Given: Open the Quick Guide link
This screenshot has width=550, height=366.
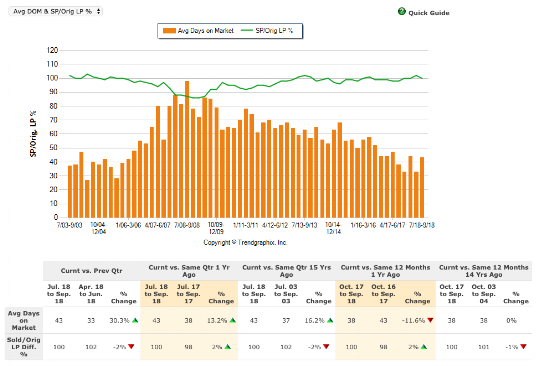Looking at the screenshot, I should pyautogui.click(x=429, y=13).
